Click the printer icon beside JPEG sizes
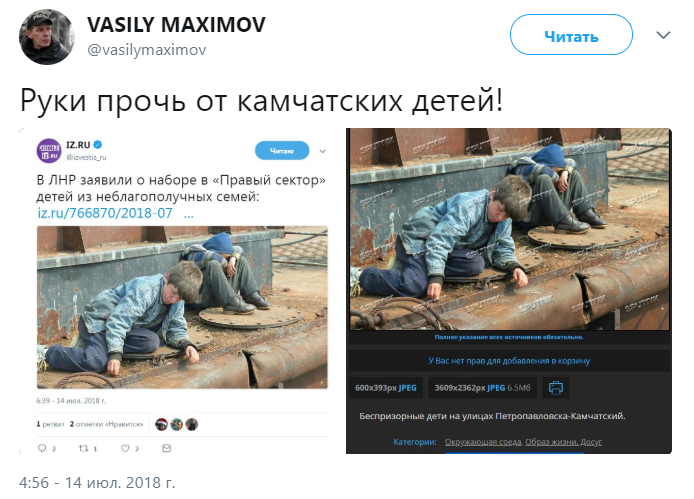Viewport: 694px width, 499px height. pos(556,388)
